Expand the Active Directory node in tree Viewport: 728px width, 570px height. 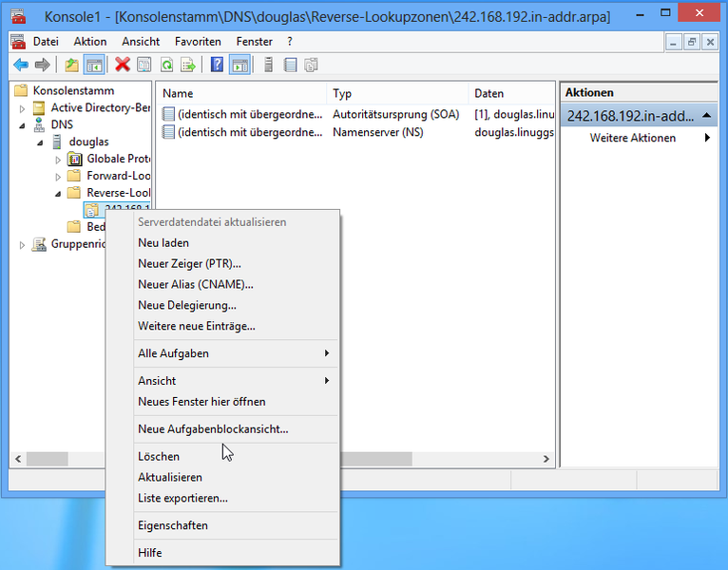(23, 108)
